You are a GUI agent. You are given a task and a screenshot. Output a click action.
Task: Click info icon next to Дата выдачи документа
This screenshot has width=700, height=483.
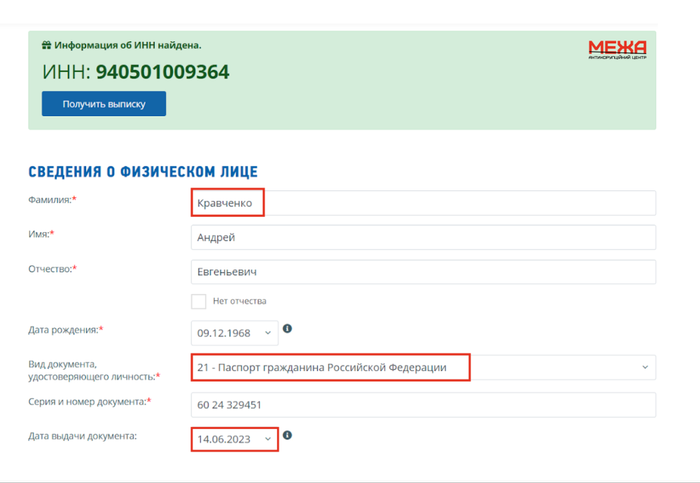pos(288,436)
